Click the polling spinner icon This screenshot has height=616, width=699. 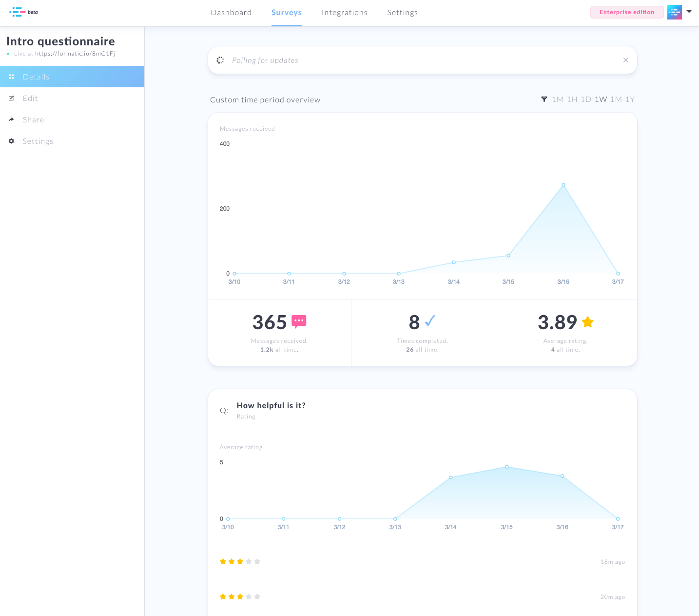coord(220,60)
